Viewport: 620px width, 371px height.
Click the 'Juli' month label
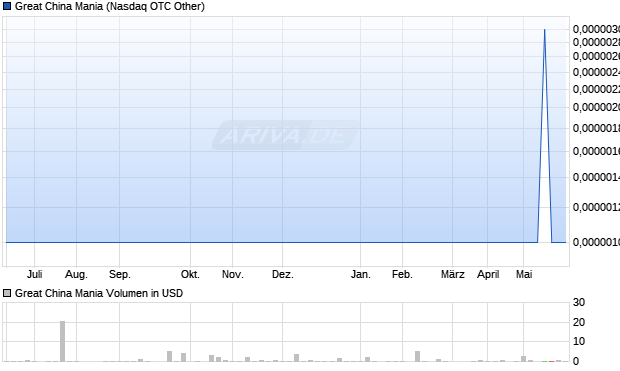point(34,274)
